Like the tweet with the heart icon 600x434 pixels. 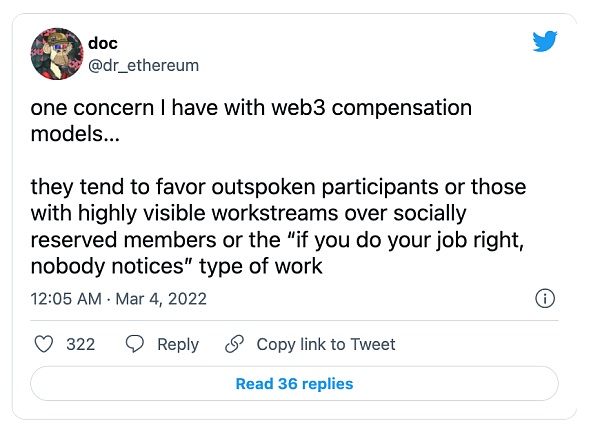[43, 344]
